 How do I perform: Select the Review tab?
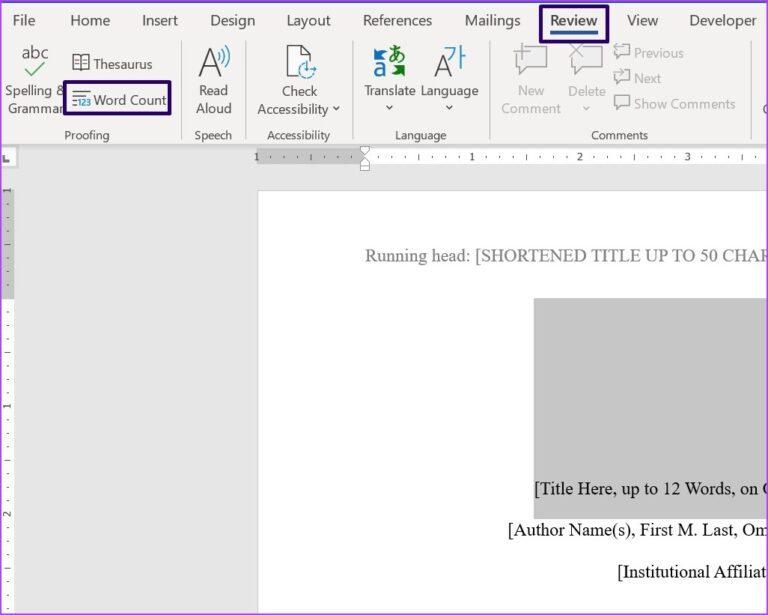click(x=574, y=22)
